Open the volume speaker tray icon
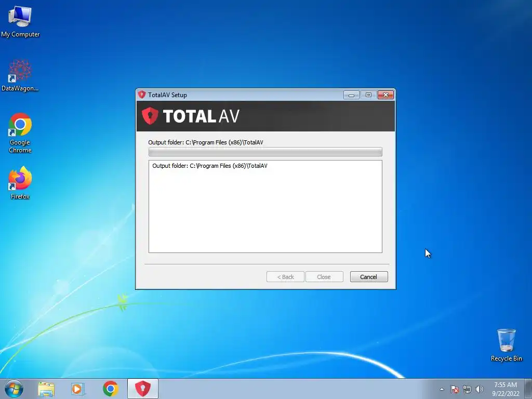Image resolution: width=532 pixels, height=399 pixels. coord(480,389)
